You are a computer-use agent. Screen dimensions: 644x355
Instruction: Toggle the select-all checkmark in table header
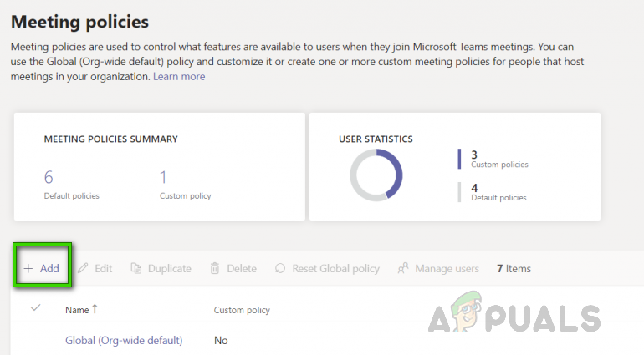[35, 308]
